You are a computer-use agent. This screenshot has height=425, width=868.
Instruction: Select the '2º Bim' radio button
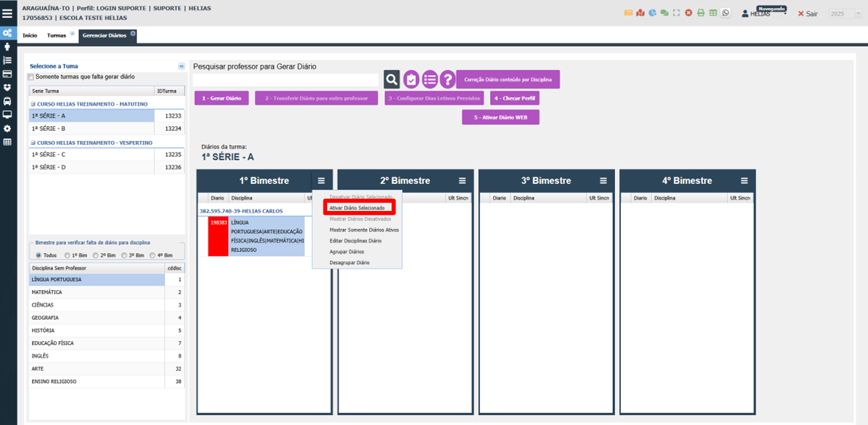click(x=95, y=255)
